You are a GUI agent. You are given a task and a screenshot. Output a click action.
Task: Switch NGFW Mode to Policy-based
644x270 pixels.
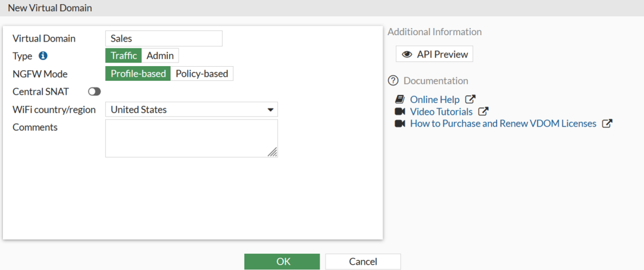pyautogui.click(x=202, y=74)
